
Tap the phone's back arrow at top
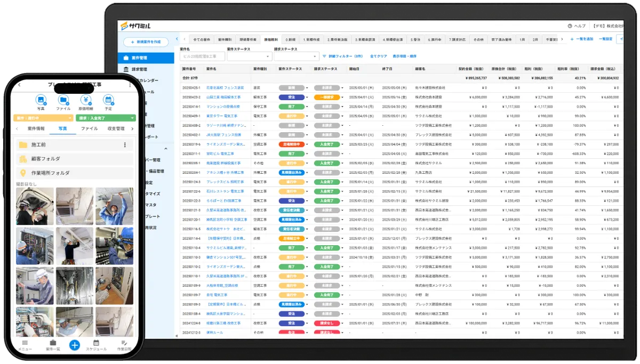[19, 85]
